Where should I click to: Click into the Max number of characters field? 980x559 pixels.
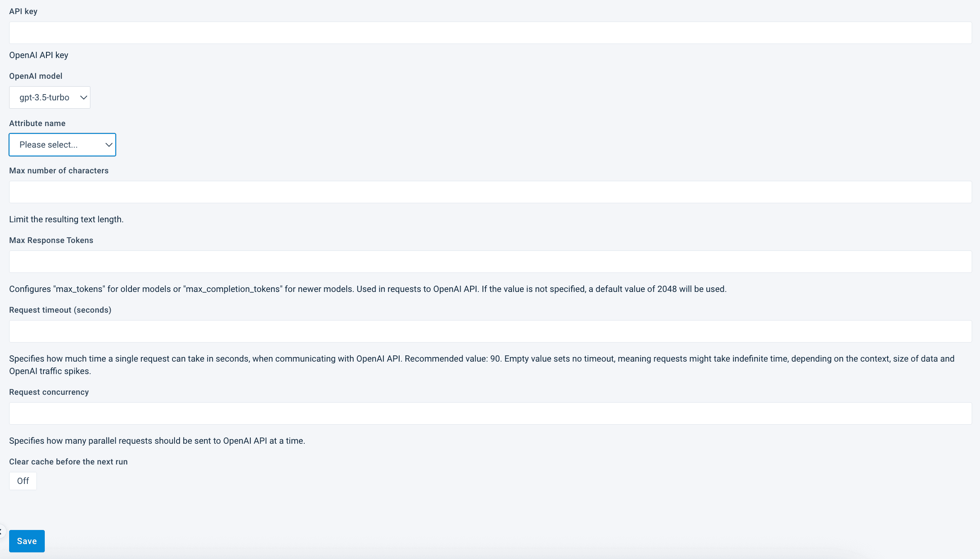[490, 192]
